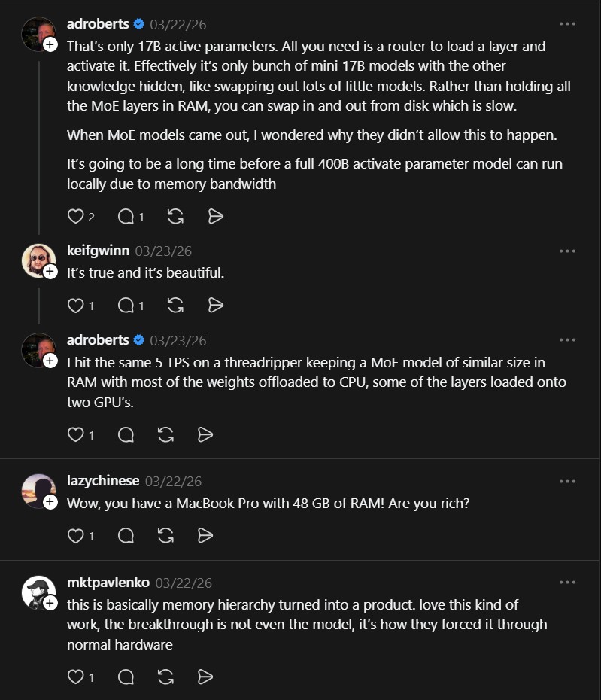Image resolution: width=601 pixels, height=700 pixels.
Task: Open replies on adroberts' first post
Action: pyautogui.click(x=126, y=217)
